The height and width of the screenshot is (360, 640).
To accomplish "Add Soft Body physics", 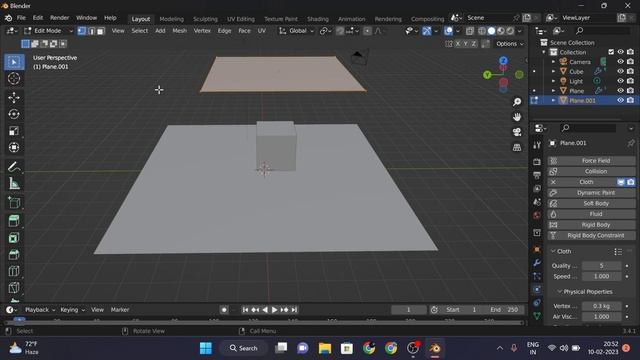I will point(591,203).
